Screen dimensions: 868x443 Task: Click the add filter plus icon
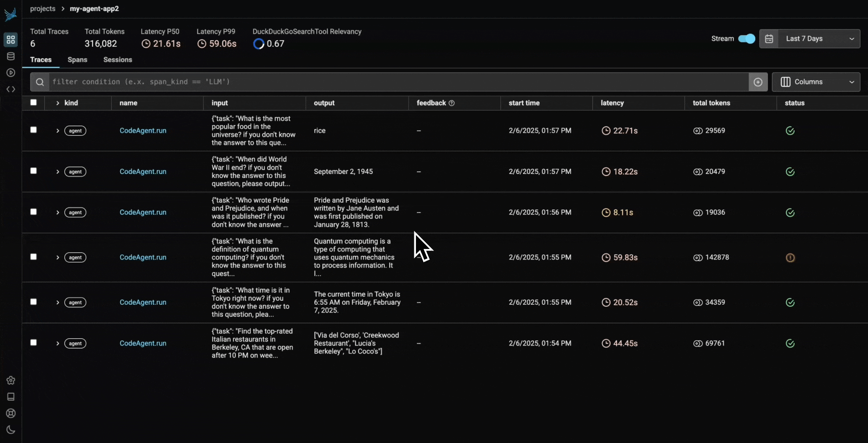758,82
